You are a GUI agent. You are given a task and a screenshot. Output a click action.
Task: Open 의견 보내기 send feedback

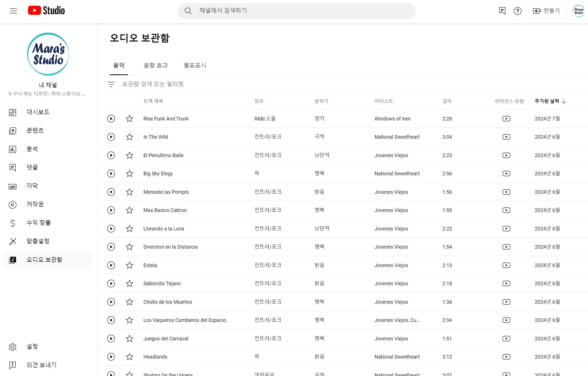[41, 365]
